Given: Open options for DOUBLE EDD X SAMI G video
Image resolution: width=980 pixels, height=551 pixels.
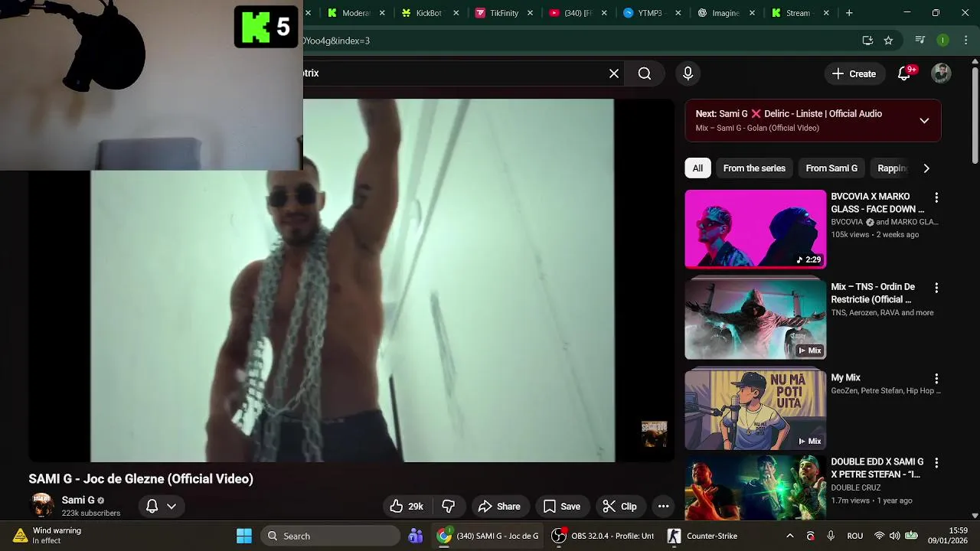Looking at the screenshot, I should (x=936, y=463).
